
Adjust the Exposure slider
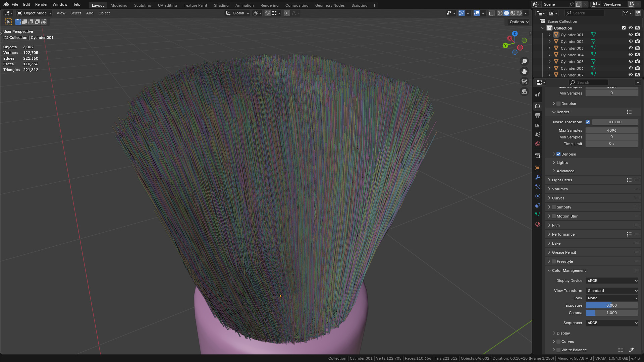click(x=612, y=305)
